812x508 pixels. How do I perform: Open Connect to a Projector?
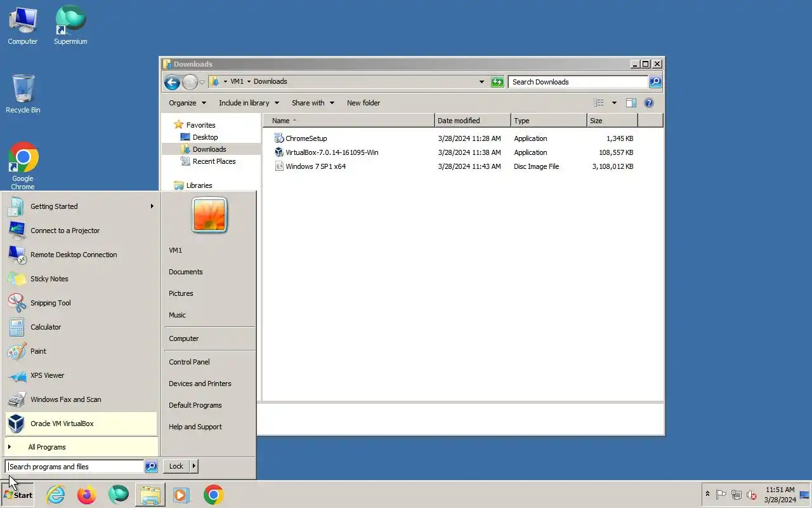pos(81,231)
